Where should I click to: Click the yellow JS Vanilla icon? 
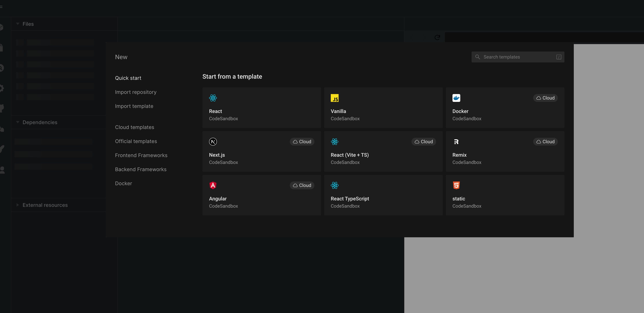point(334,98)
